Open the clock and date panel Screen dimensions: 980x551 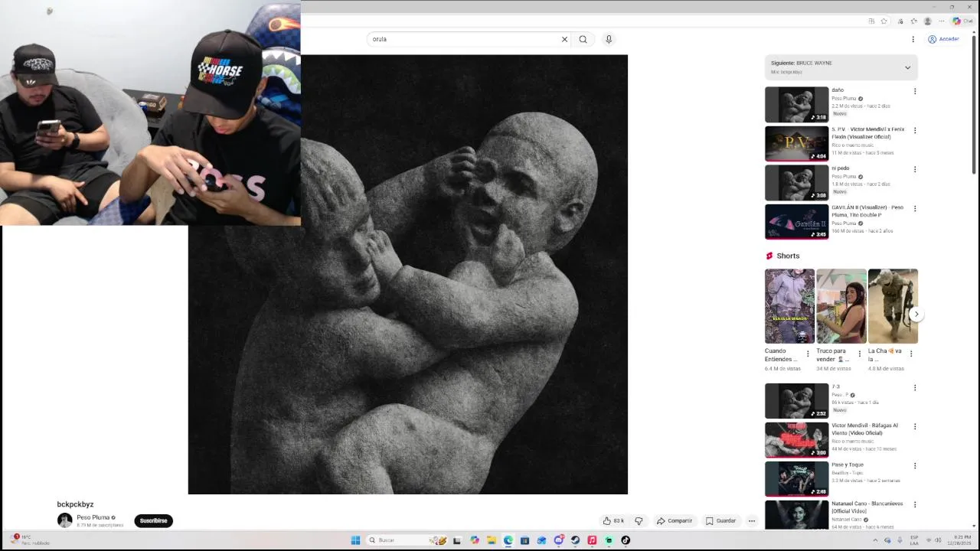[959, 540]
